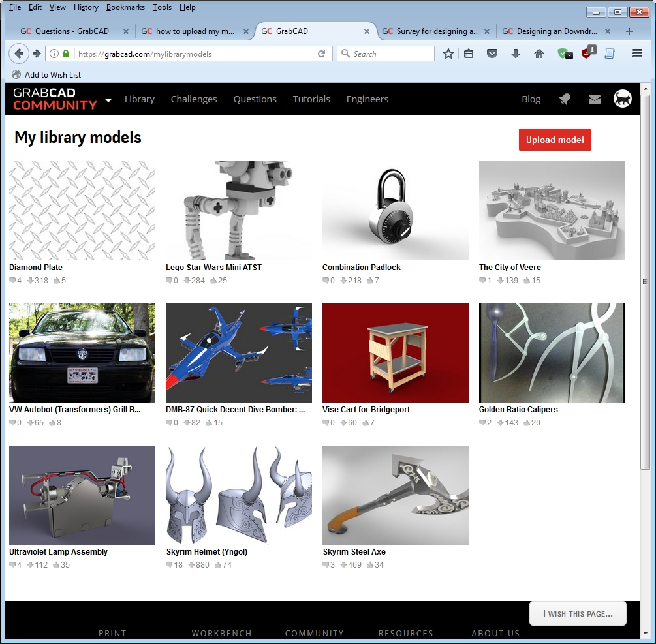
Task: Click the Community footer heading
Action: point(314,633)
